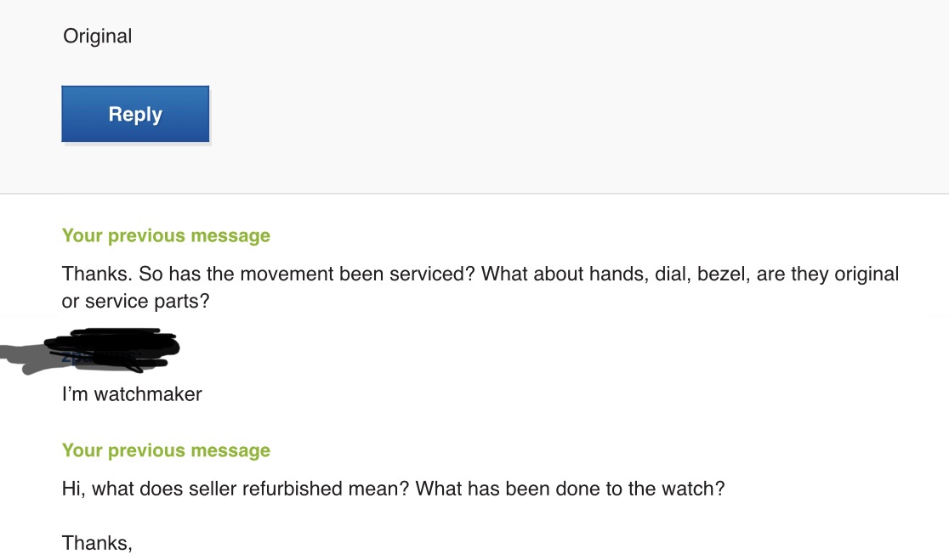949x560 pixels.
Task: Click the word "watchmaker" in the reply
Action: pyautogui.click(x=148, y=394)
